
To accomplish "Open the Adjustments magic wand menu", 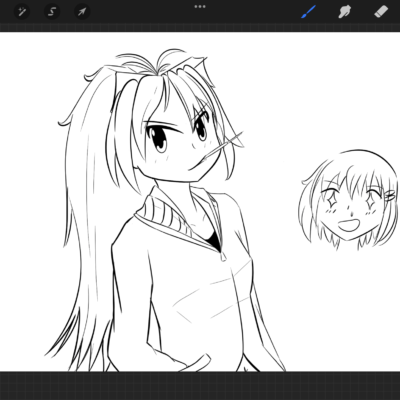I will tap(22, 12).
